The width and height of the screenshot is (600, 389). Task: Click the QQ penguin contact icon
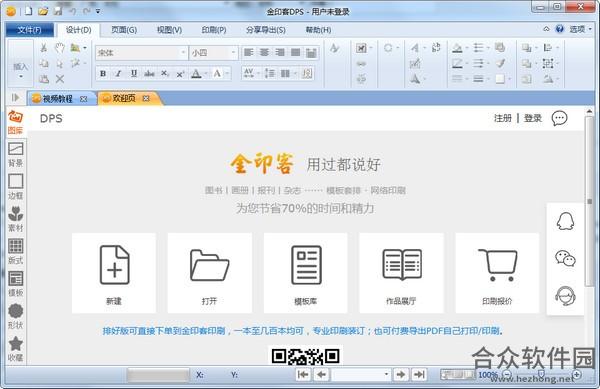565,221
